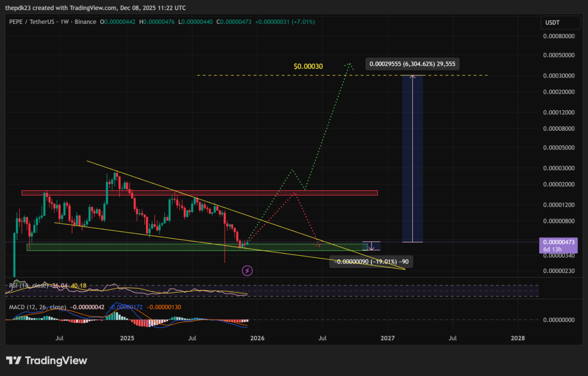The width and height of the screenshot is (588, 376).
Task: Click the upward arrow tip on the blue measurement box
Action: [x=412, y=76]
